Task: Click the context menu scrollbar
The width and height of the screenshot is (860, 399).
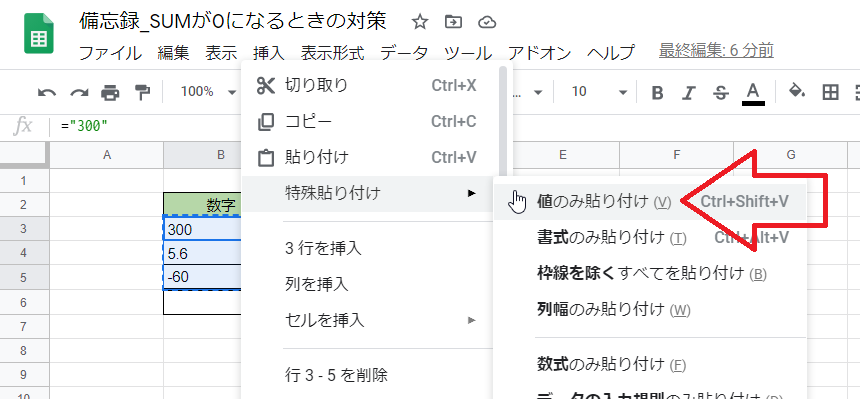Action: (x=502, y=122)
